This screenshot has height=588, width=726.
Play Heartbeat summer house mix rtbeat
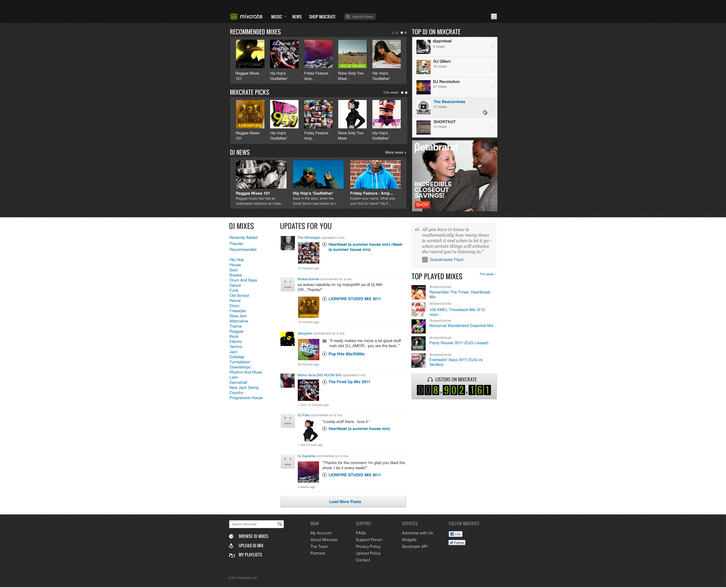point(325,245)
